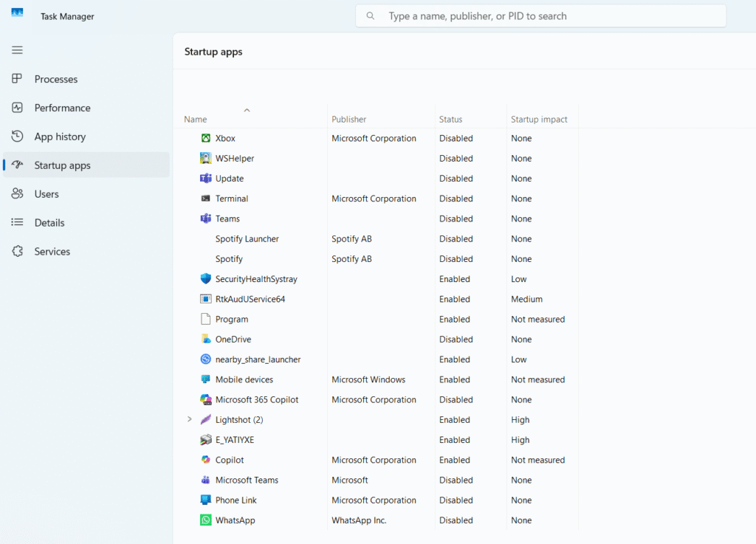Screen dimensions: 756x544
Task: Expand the Lightshot (2) group
Action: (190, 419)
